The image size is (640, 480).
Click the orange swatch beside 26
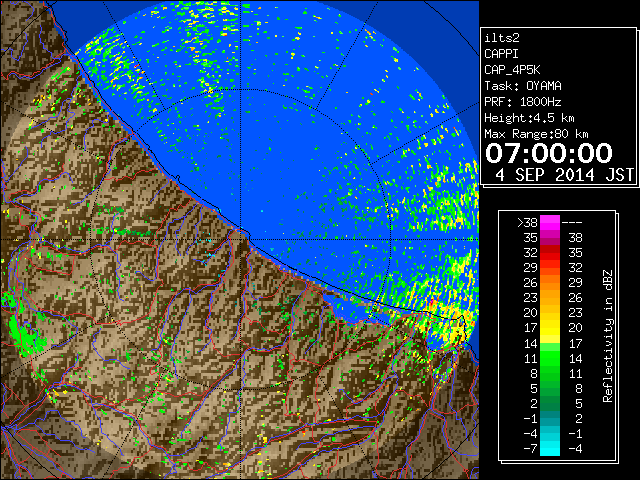(550, 283)
